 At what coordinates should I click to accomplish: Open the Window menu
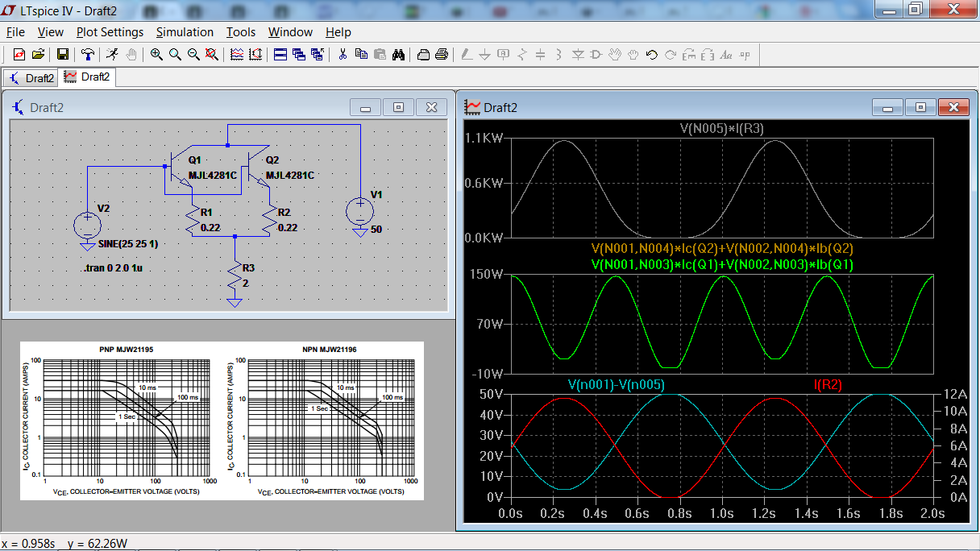(290, 32)
